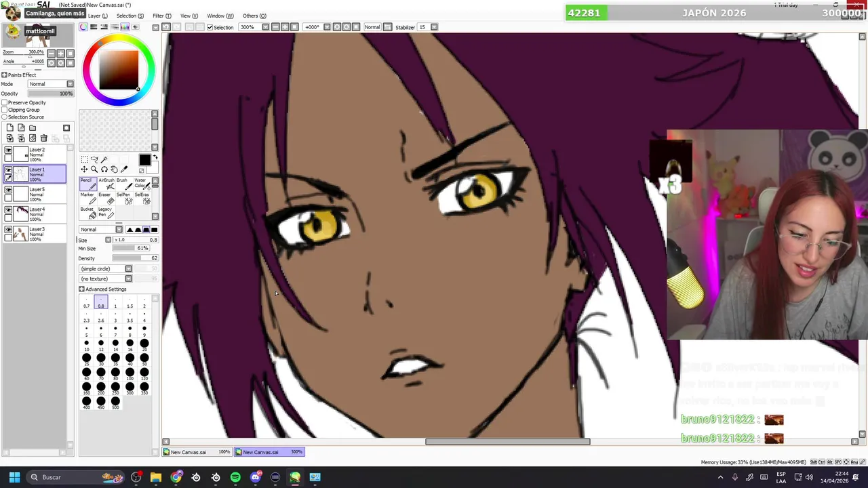Expand the Paints Effect section
The height and width of the screenshot is (488, 868).
[3, 75]
